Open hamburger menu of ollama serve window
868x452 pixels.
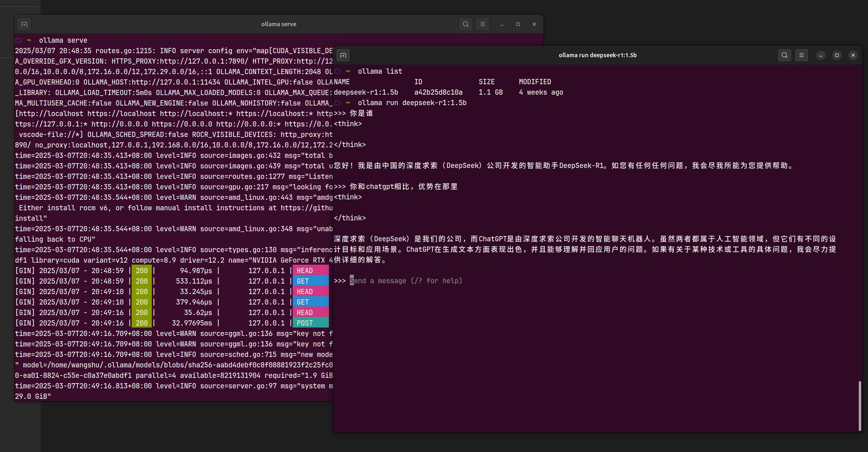(482, 24)
